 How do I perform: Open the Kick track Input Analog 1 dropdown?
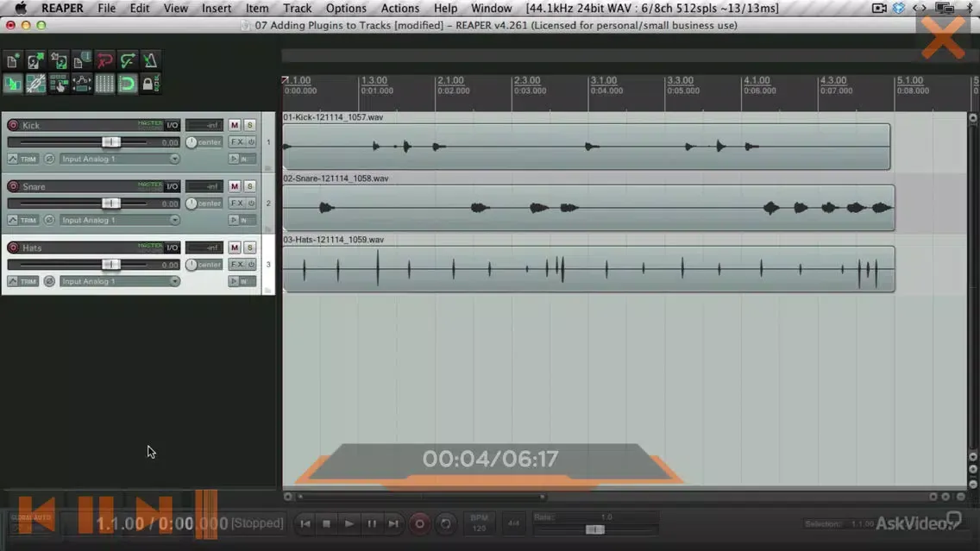click(x=119, y=159)
